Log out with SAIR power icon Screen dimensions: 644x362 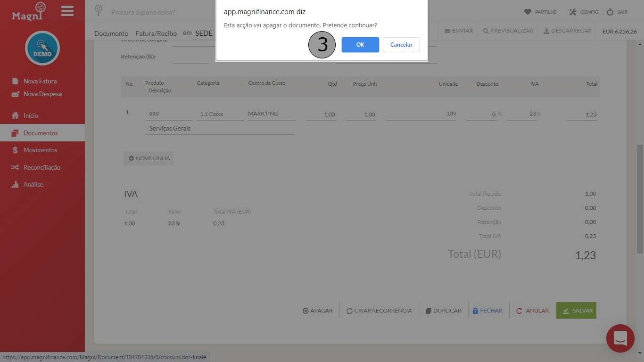click(610, 12)
